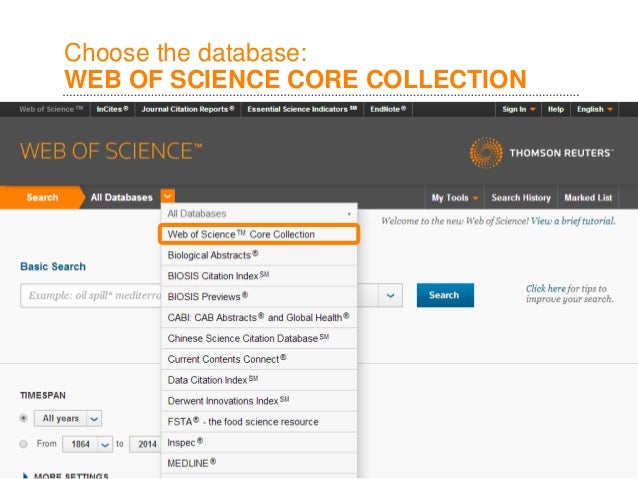Open the Search History page

tap(520, 197)
